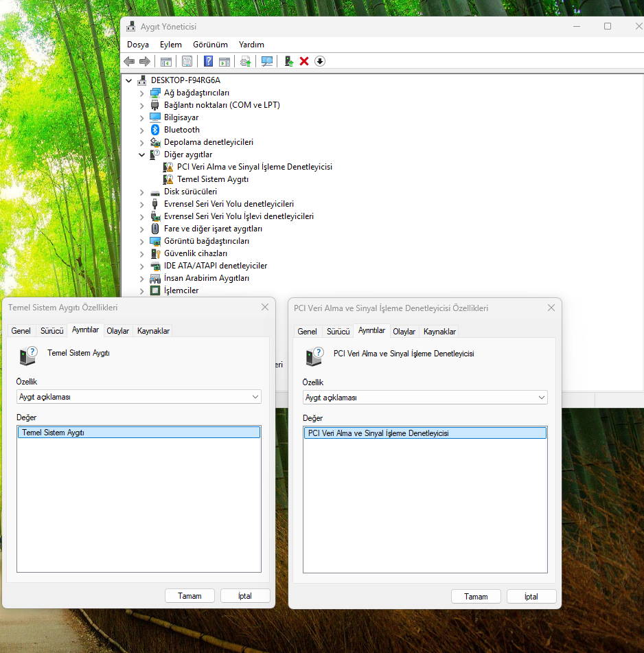Click Tamam in Temel Sistem Aygıtı dialog
The width and height of the screenshot is (644, 653).
[189, 596]
